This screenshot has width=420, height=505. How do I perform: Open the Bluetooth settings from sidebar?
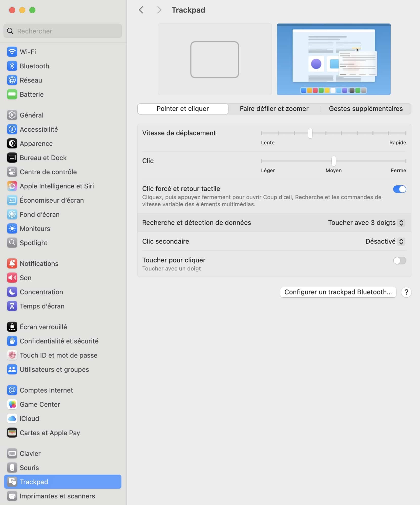tap(34, 66)
